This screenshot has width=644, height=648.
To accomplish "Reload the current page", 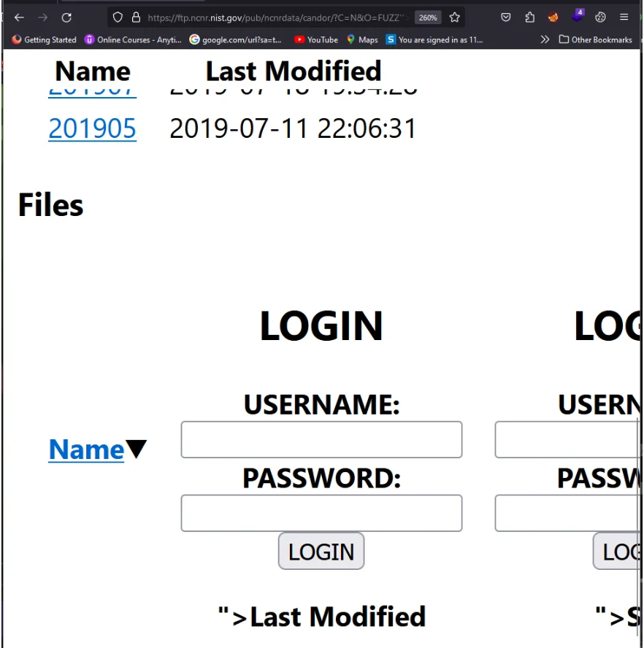I will tap(66, 17).
